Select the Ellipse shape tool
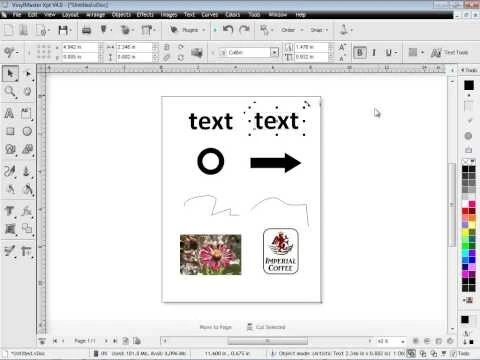Image resolution: width=480 pixels, height=360 pixels. click(27, 131)
